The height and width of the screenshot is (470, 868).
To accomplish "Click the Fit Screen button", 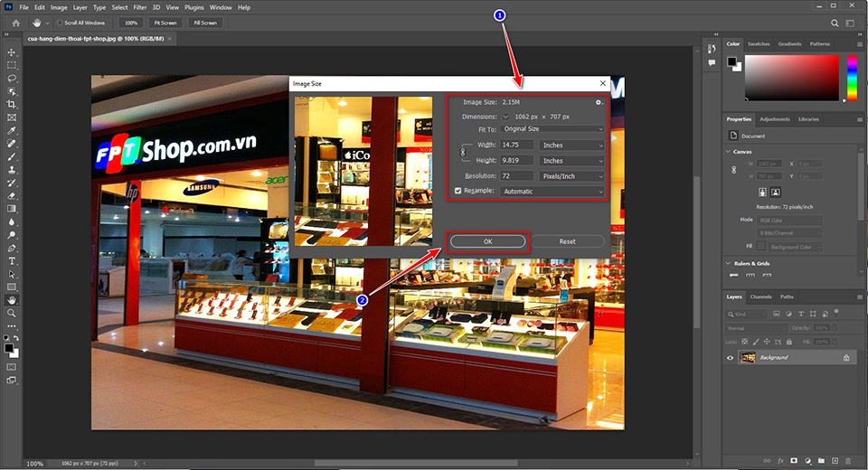I will [x=165, y=23].
